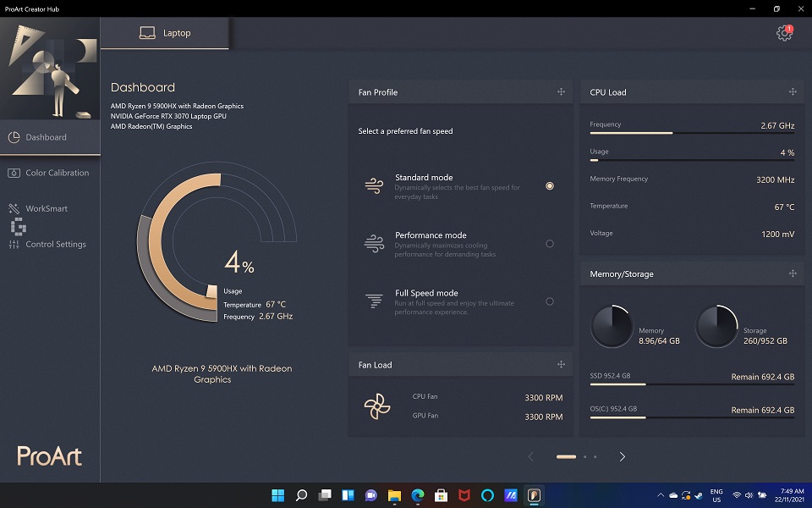Go to next dashboard page arrow
812x508 pixels.
[x=622, y=456]
